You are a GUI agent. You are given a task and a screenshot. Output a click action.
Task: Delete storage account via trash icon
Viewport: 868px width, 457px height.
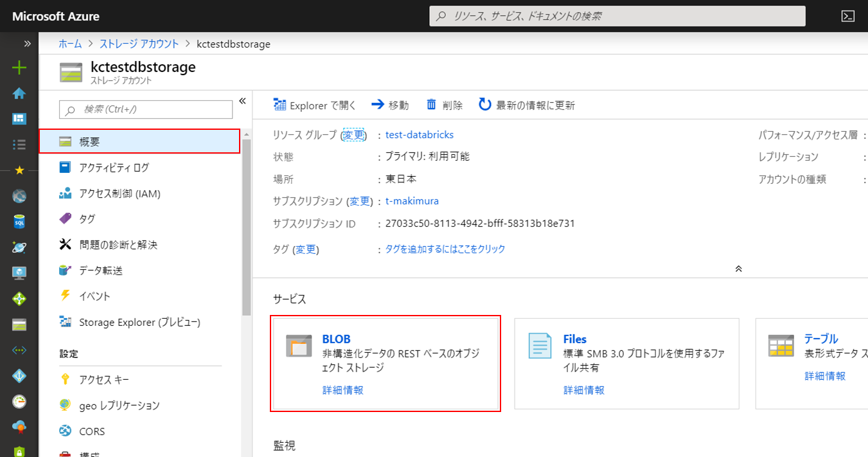444,105
